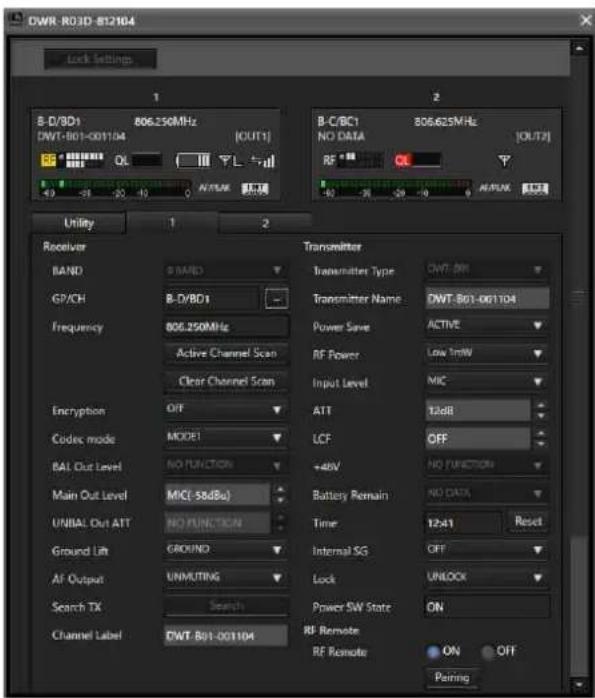Open the BAL Out Level dropdown

pos(226,465)
